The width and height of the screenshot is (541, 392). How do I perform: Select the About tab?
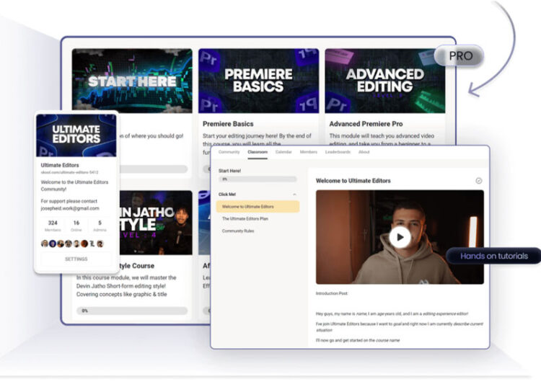point(364,152)
